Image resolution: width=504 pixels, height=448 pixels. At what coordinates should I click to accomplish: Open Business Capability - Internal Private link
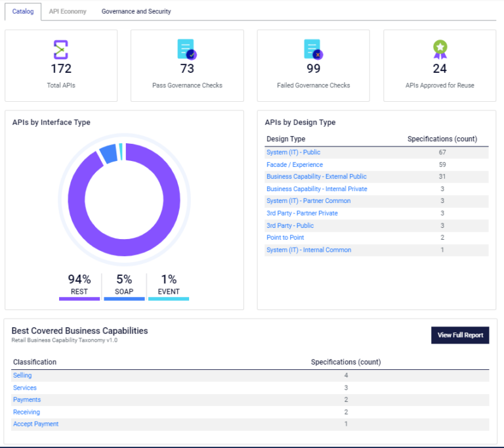coord(316,189)
